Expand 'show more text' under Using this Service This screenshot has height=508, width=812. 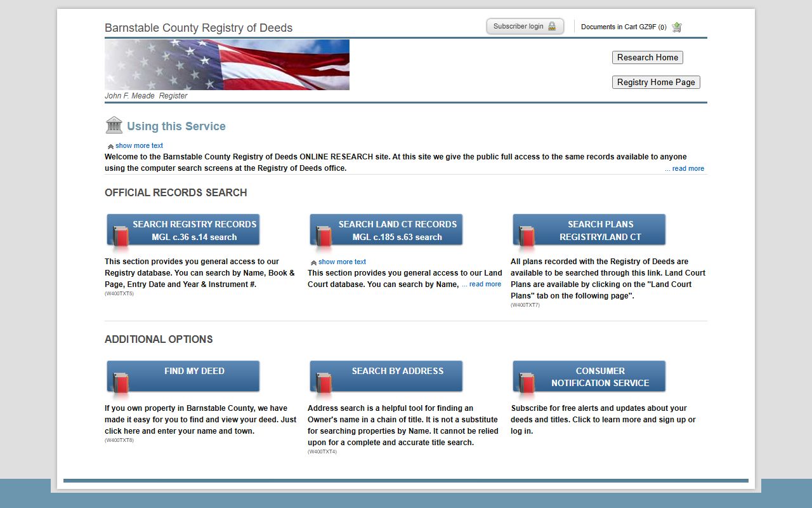click(x=138, y=145)
